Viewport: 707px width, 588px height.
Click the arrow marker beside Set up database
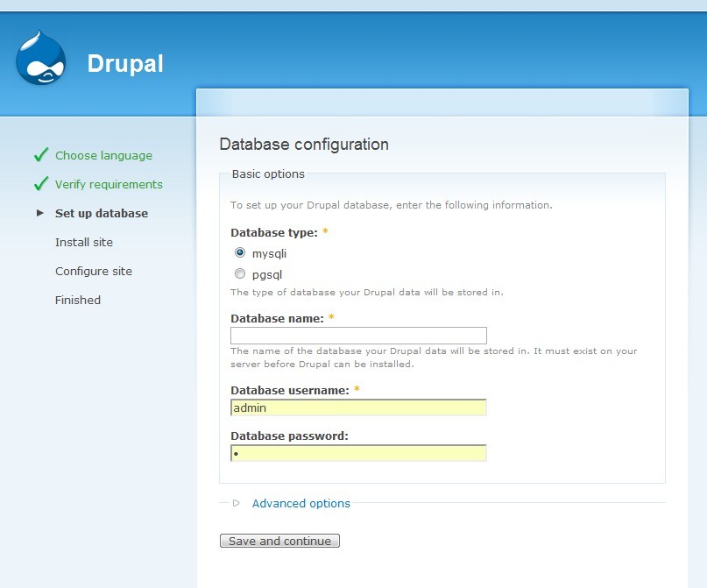40,213
